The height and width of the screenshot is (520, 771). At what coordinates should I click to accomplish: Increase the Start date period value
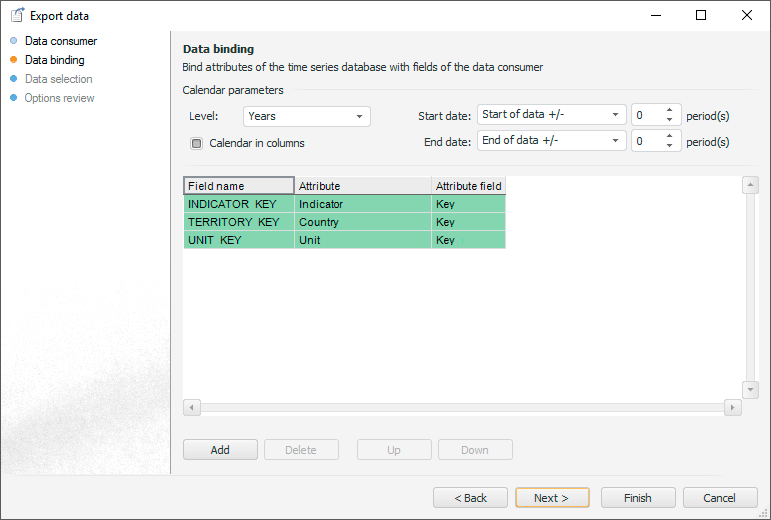pos(669,110)
